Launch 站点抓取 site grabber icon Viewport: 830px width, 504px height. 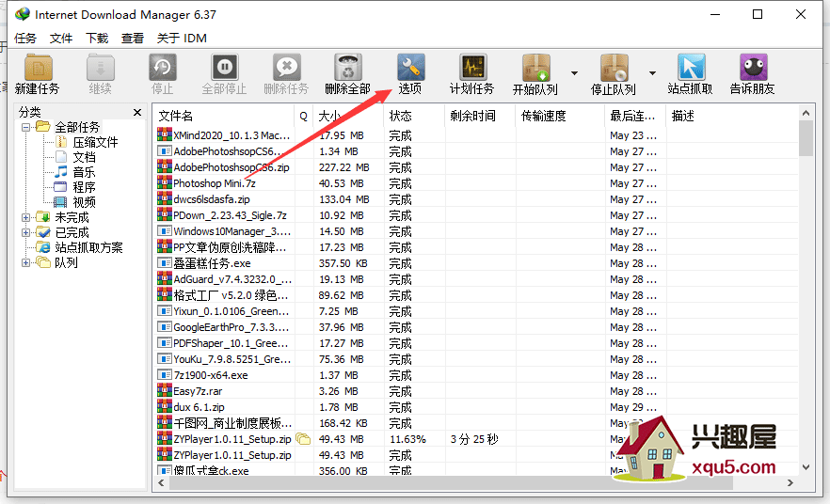[691, 68]
